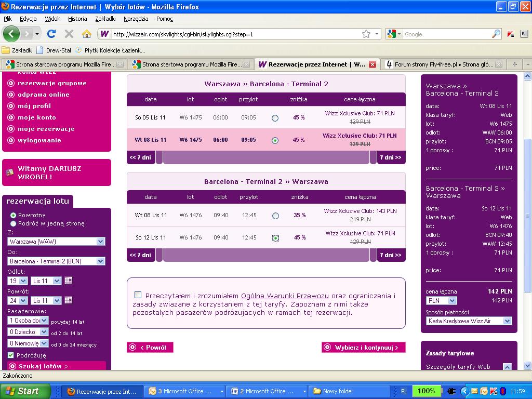The width and height of the screenshot is (532, 399).
Task: Open the 0 Dziecko dropdown
Action: pyautogui.click(x=28, y=332)
